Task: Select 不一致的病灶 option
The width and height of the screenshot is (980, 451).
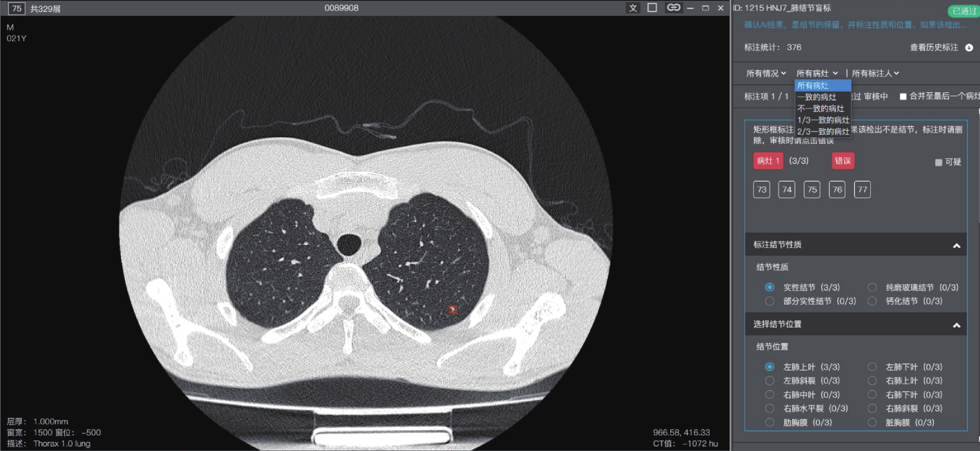Action: (x=822, y=109)
